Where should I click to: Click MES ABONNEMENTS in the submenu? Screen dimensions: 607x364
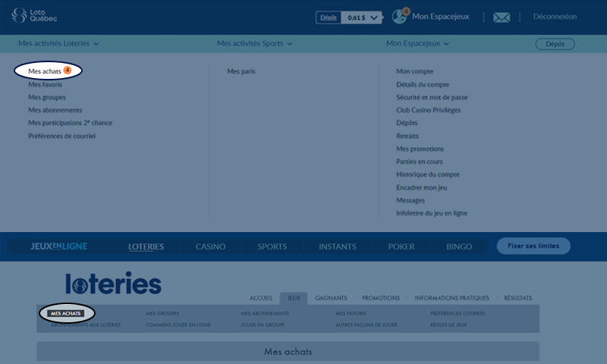[265, 313]
